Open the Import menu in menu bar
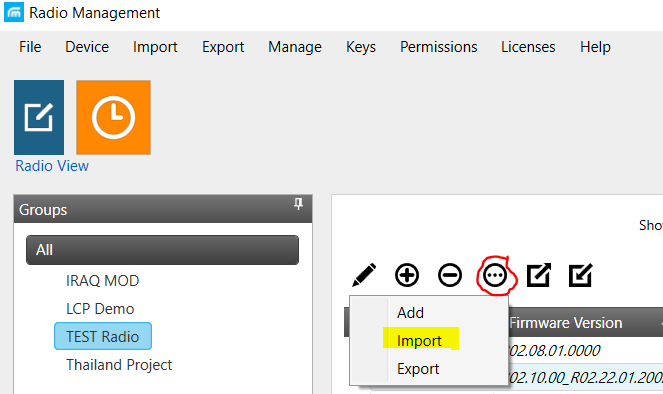The height and width of the screenshot is (394, 663). (155, 47)
